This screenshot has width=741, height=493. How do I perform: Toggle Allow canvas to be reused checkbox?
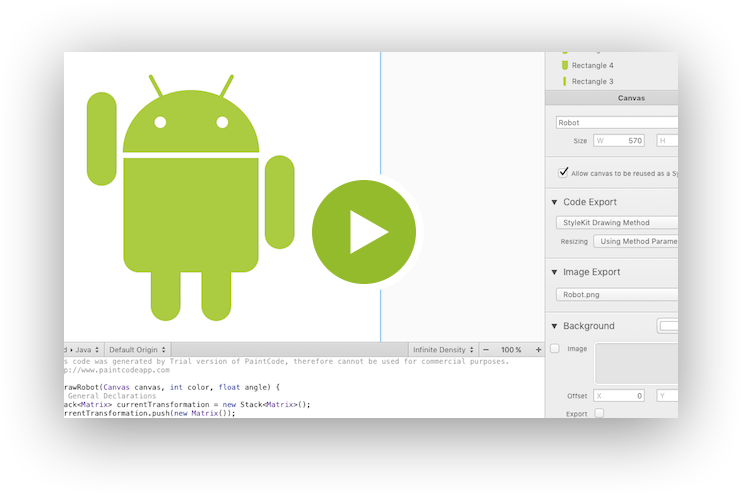point(564,172)
